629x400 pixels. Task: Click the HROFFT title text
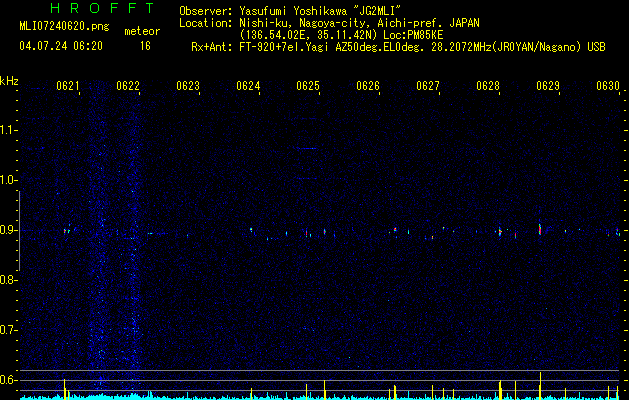[103, 8]
